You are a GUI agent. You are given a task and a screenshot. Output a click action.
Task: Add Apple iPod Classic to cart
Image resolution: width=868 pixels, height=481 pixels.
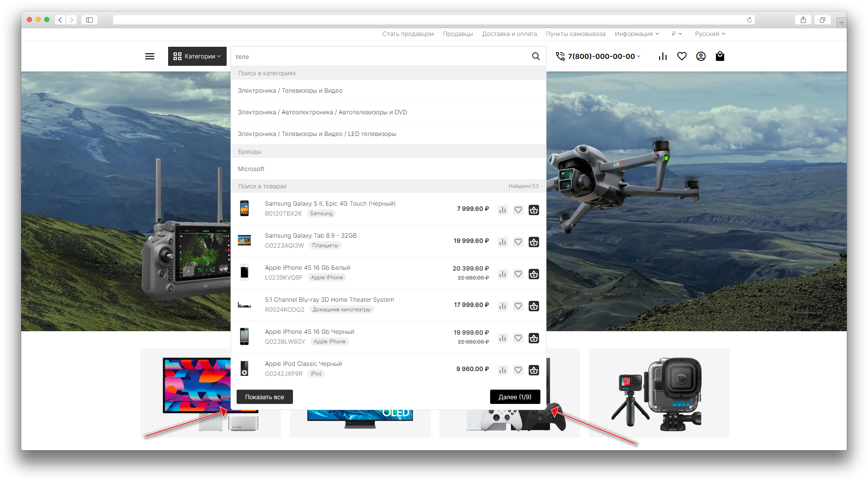click(x=533, y=370)
